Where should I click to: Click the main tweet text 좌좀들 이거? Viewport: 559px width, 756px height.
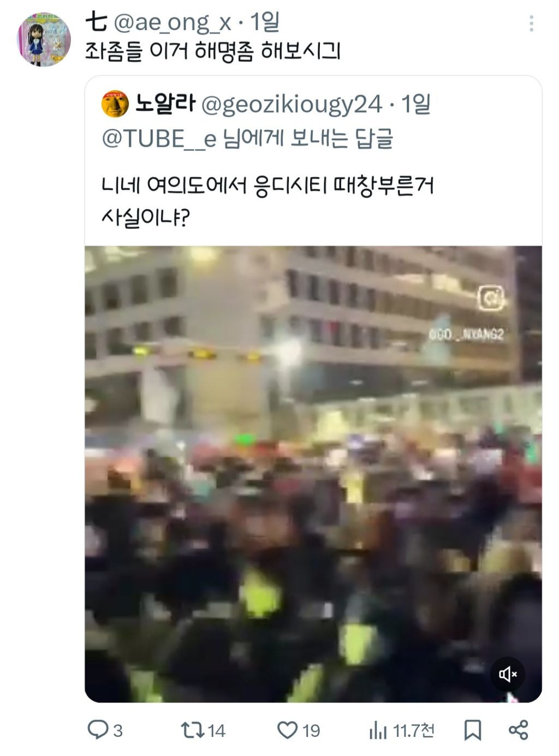click(x=137, y=51)
